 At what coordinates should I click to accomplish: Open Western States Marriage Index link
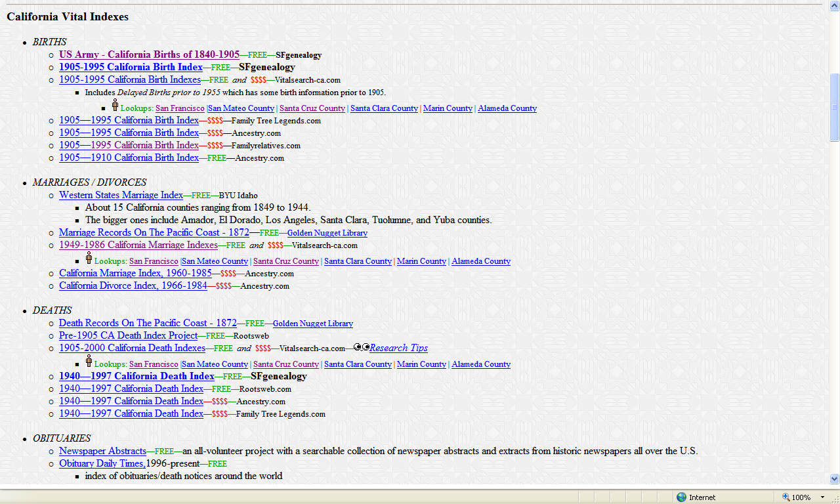(121, 195)
